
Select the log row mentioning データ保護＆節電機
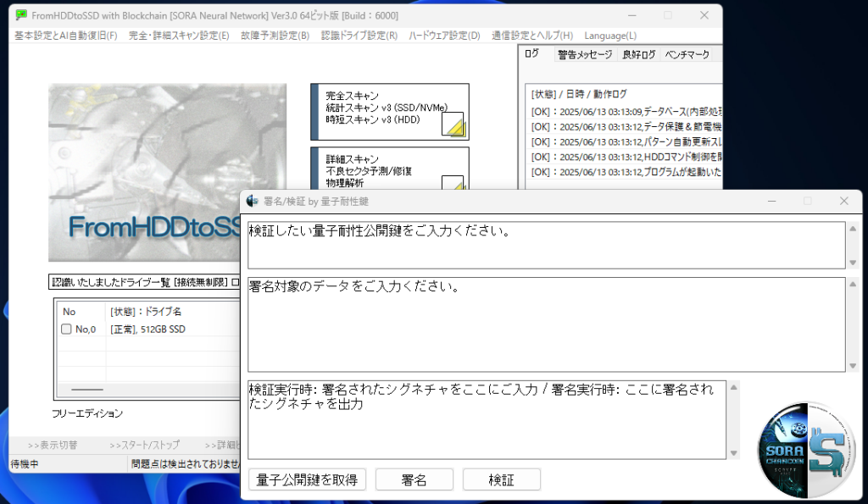[626, 127]
